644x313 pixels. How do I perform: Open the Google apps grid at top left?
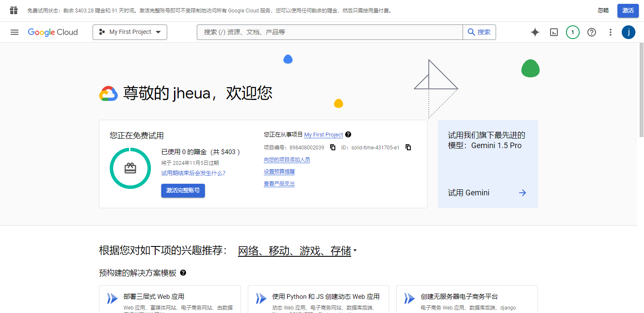point(13,10)
